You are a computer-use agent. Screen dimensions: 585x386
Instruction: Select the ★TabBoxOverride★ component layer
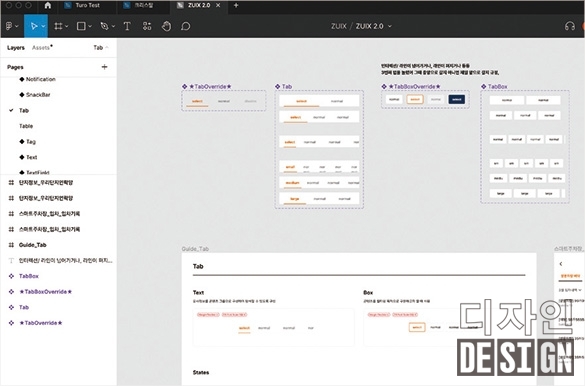[x=46, y=292]
